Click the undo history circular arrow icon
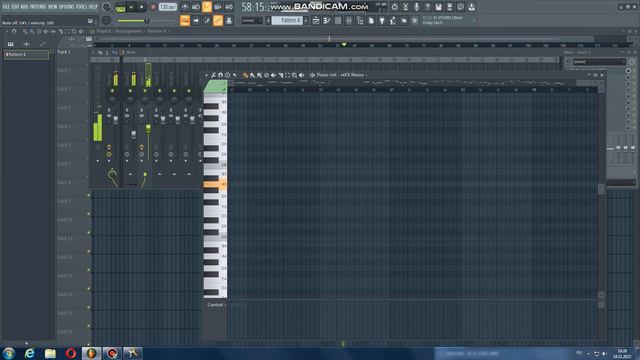This screenshot has height=360, width=640. (394, 7)
